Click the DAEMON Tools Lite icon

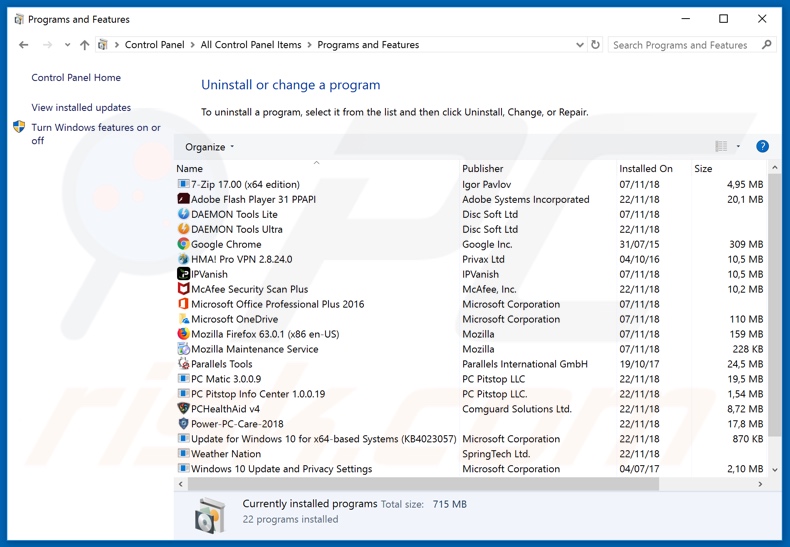[183, 214]
